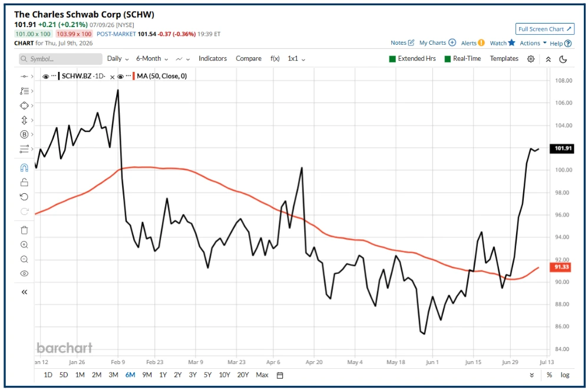Toggle visibility eye for SCHW.BZ series
Viewport: 588px width, 390px height.
click(x=46, y=77)
